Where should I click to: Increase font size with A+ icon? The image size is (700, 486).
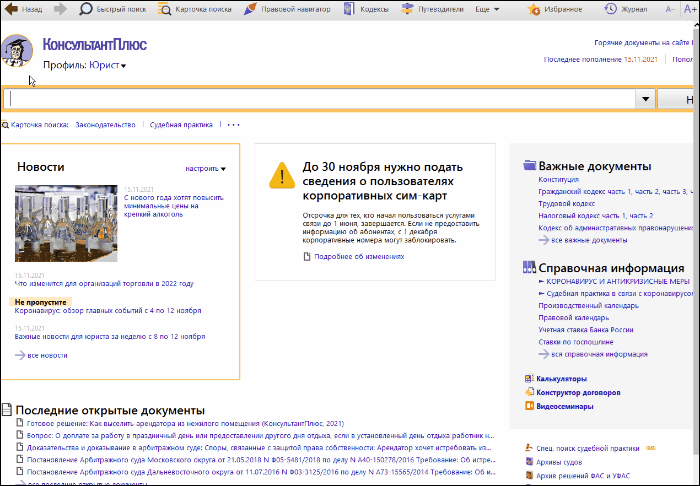[690, 9]
